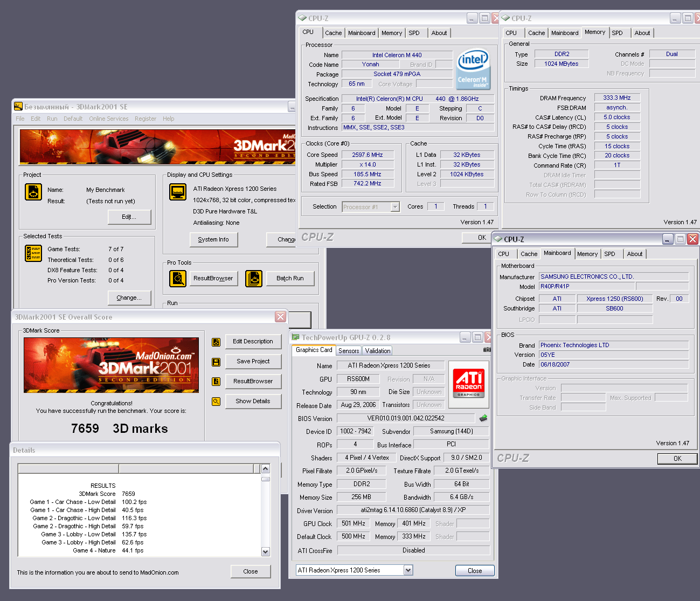
Task: Click the Edit... button in Project section
Action: (x=129, y=217)
